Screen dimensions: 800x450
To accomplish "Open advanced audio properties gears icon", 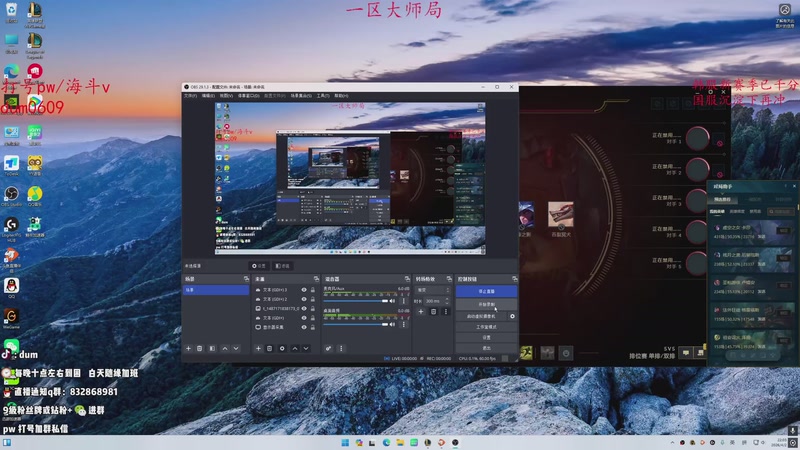I will click(x=328, y=348).
